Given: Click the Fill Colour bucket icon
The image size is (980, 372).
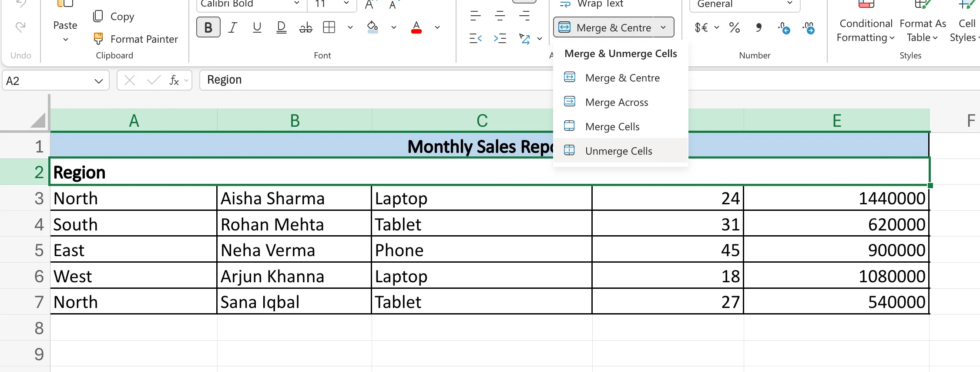Looking at the screenshot, I should pyautogui.click(x=372, y=27).
